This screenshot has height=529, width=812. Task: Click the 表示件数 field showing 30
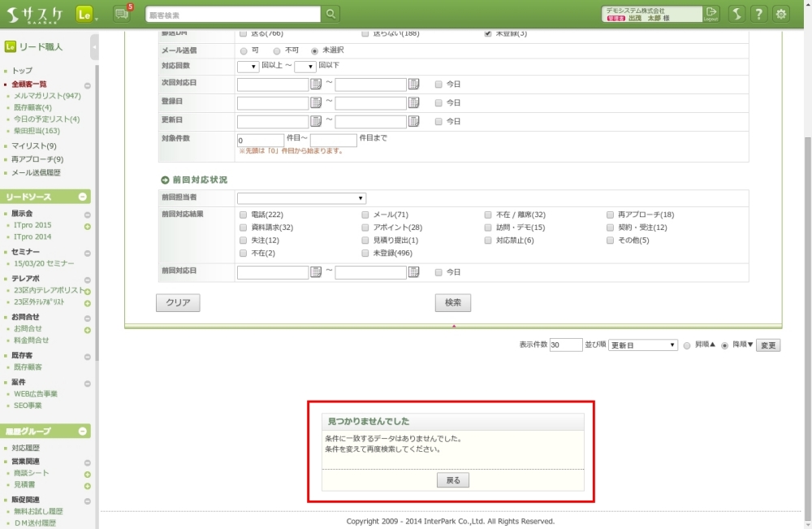click(565, 345)
